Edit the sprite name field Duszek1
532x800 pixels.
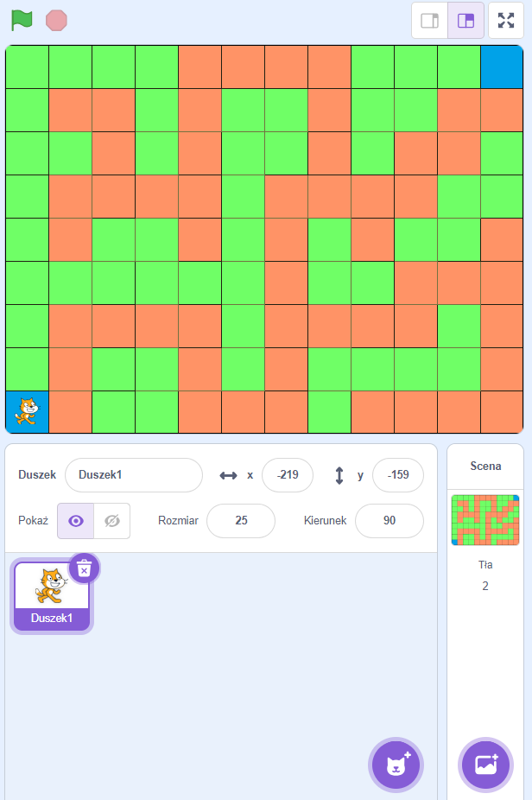pos(133,475)
